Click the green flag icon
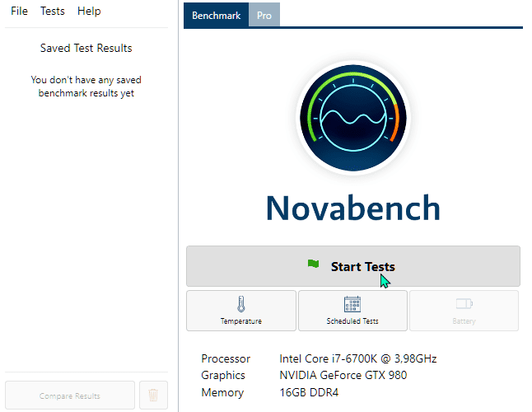 [x=313, y=264]
